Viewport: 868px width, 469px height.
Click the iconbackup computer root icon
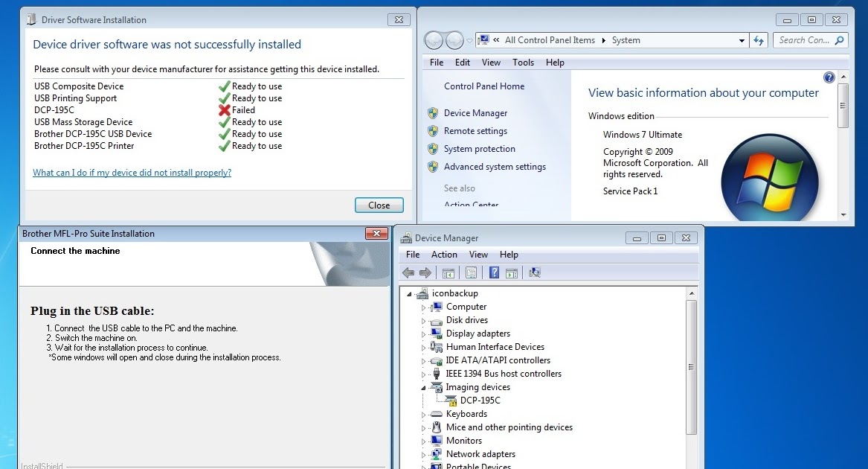pos(422,293)
